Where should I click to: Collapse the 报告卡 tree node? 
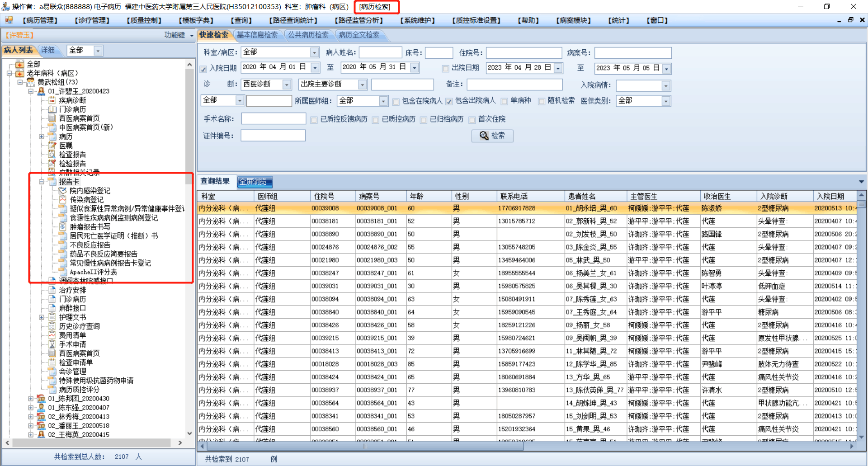point(42,182)
